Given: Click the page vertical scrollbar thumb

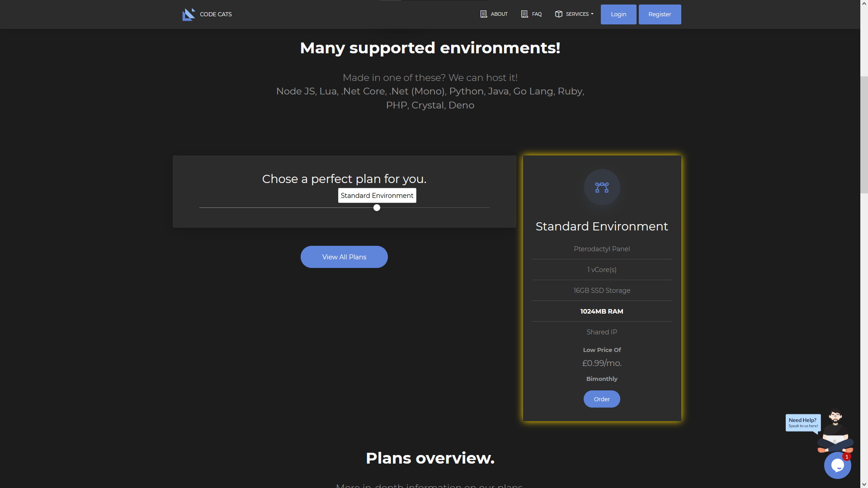Looking at the screenshot, I should coord(864,135).
